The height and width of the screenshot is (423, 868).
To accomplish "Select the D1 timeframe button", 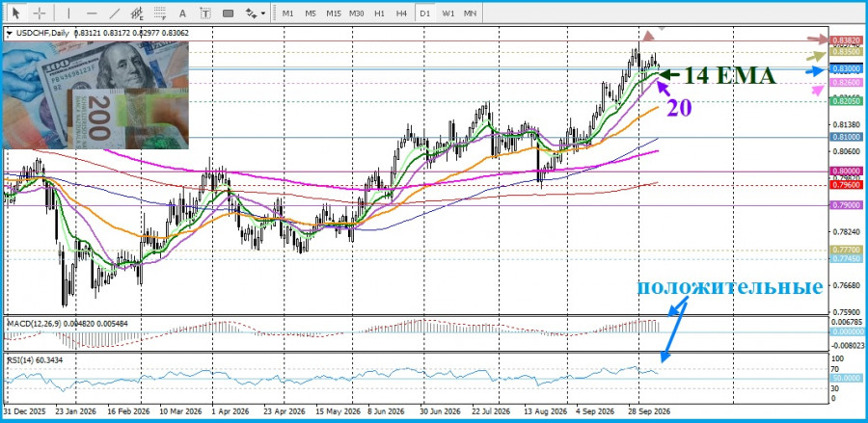I will coord(425,13).
